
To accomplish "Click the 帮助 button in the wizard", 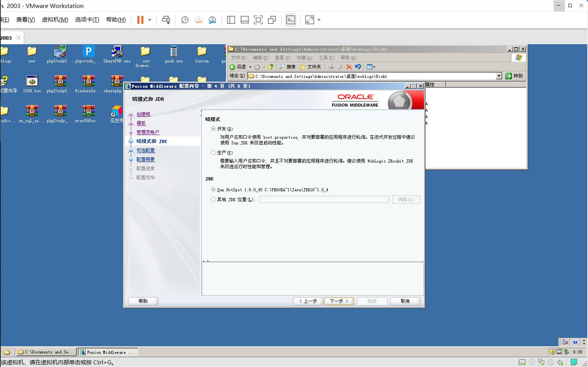I will [143, 301].
